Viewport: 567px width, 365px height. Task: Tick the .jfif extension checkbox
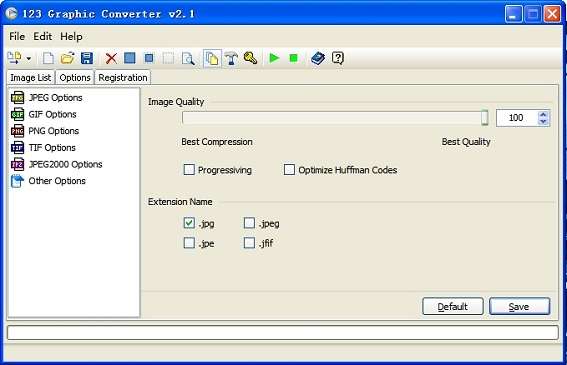tap(249, 243)
